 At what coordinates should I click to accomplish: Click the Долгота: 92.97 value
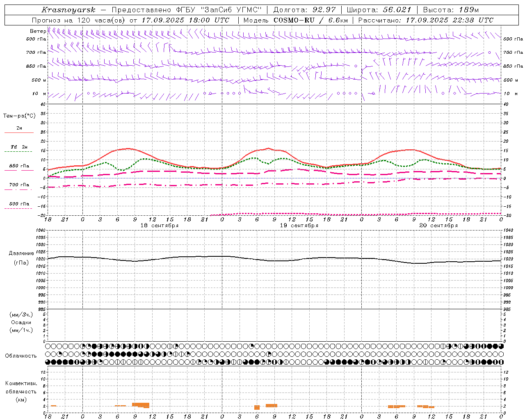coord(304,10)
